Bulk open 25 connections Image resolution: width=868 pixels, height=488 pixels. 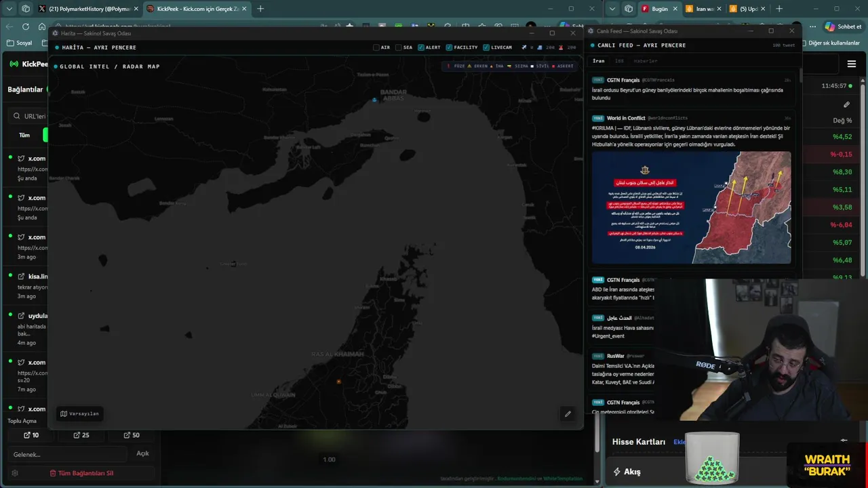point(81,435)
